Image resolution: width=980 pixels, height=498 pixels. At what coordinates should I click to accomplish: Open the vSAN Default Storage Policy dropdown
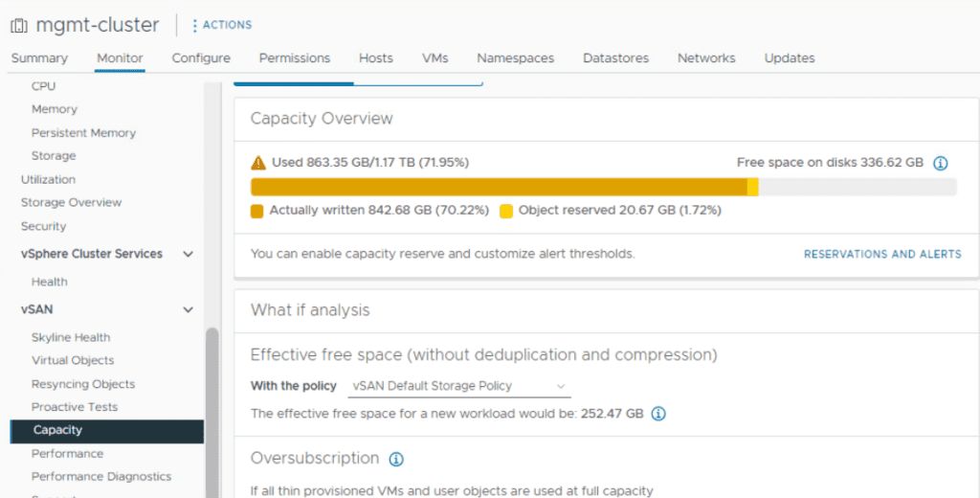point(458,386)
